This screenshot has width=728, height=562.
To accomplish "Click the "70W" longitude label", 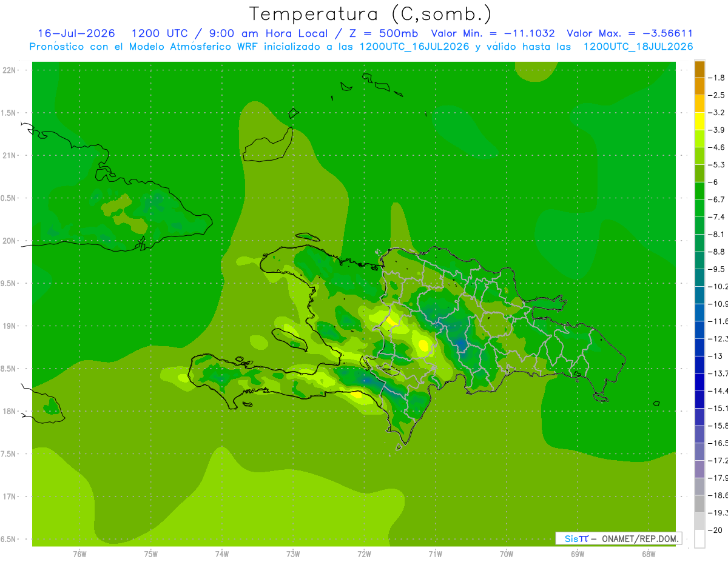I will (x=506, y=554).
